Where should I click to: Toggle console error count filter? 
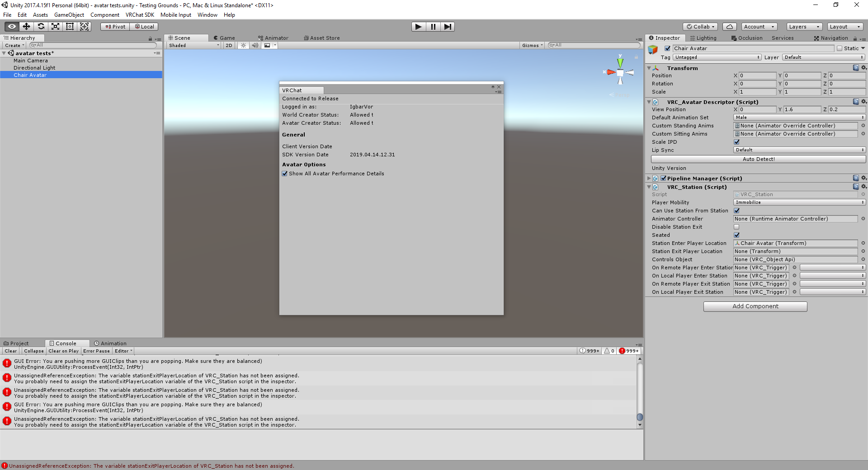pos(629,351)
